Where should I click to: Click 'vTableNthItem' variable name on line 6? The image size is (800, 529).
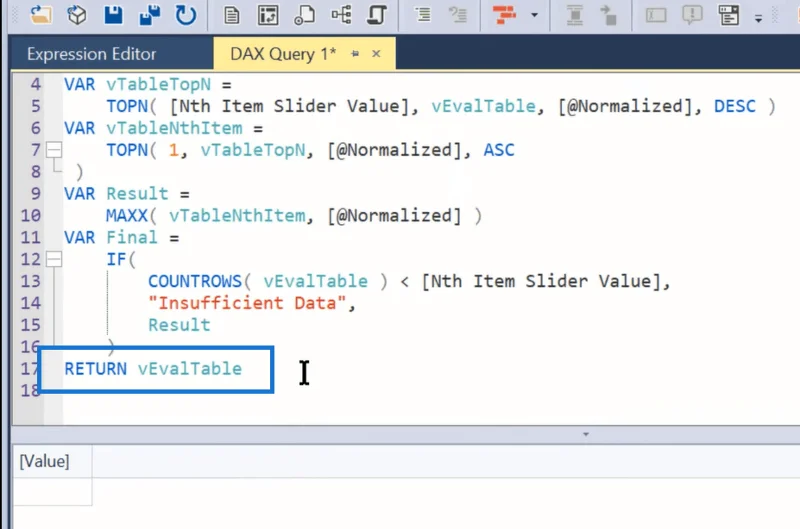[x=174, y=128]
